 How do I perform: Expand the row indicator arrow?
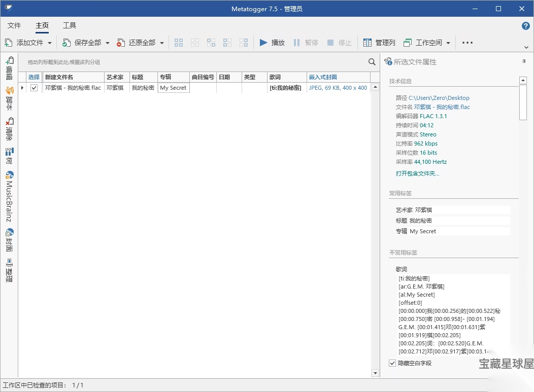tap(22, 88)
